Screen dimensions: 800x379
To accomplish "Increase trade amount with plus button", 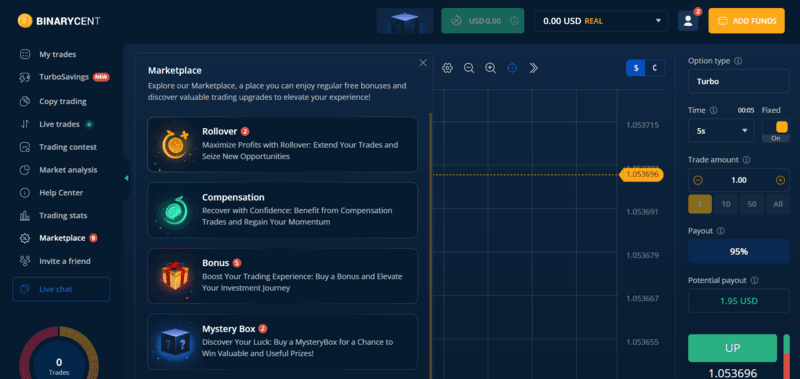I will (x=780, y=180).
